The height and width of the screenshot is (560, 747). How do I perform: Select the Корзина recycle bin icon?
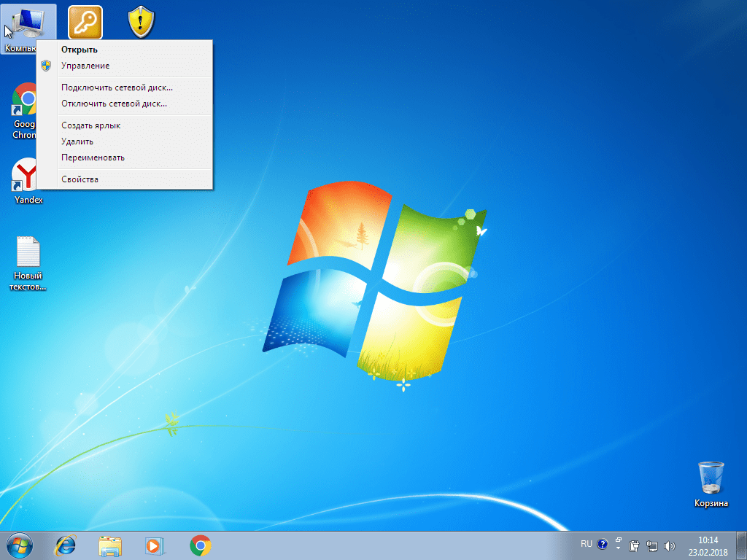(711, 484)
